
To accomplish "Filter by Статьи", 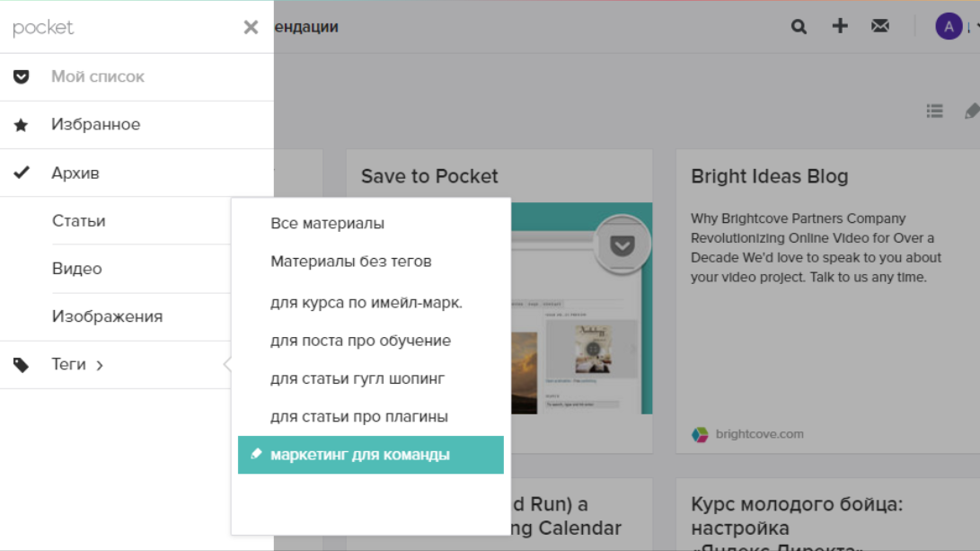I will 78,221.
